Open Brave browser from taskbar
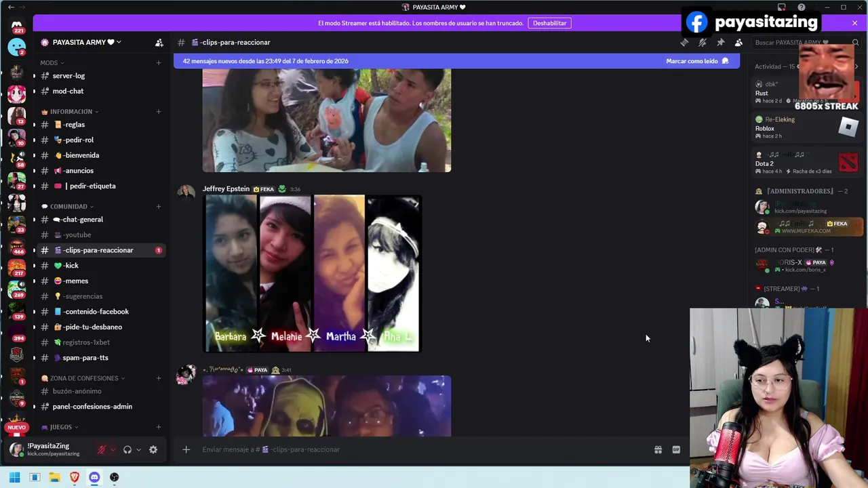 [75, 477]
